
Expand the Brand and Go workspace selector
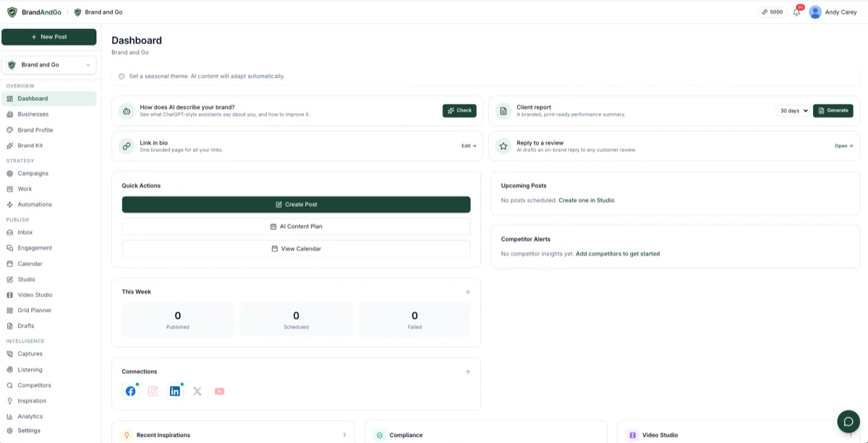pos(49,65)
